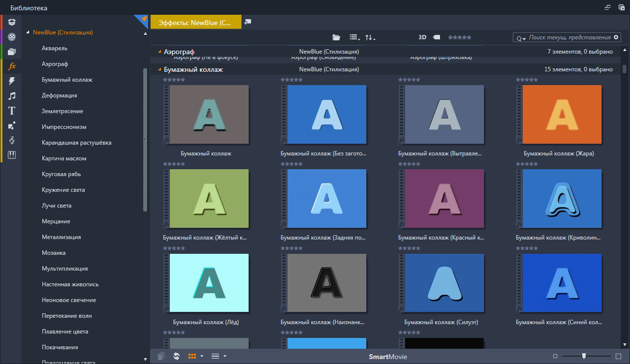Collapse the Бумажный коллаж group header
The width and height of the screenshot is (630, 364).
click(159, 70)
